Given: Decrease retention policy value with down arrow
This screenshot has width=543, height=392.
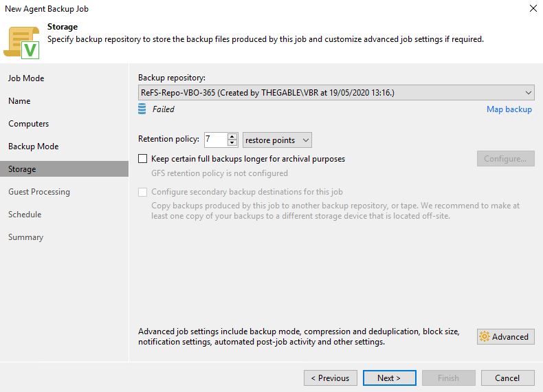Looking at the screenshot, I should click(232, 143).
